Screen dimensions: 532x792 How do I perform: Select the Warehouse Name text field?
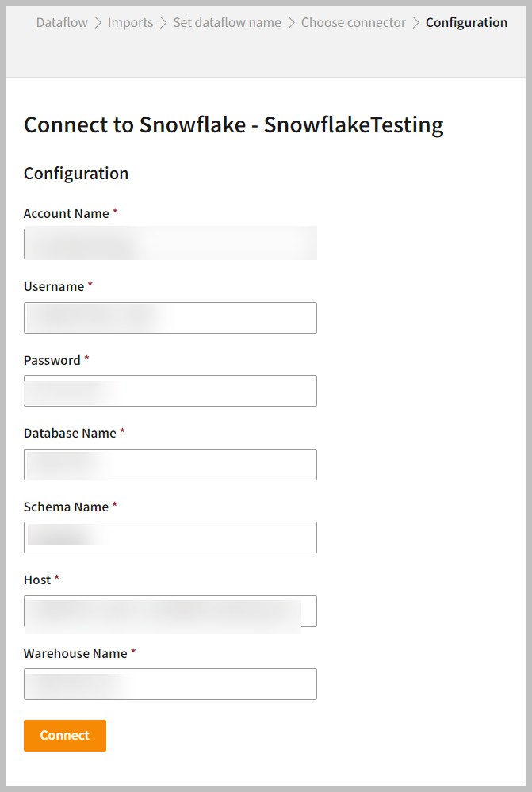(170, 684)
